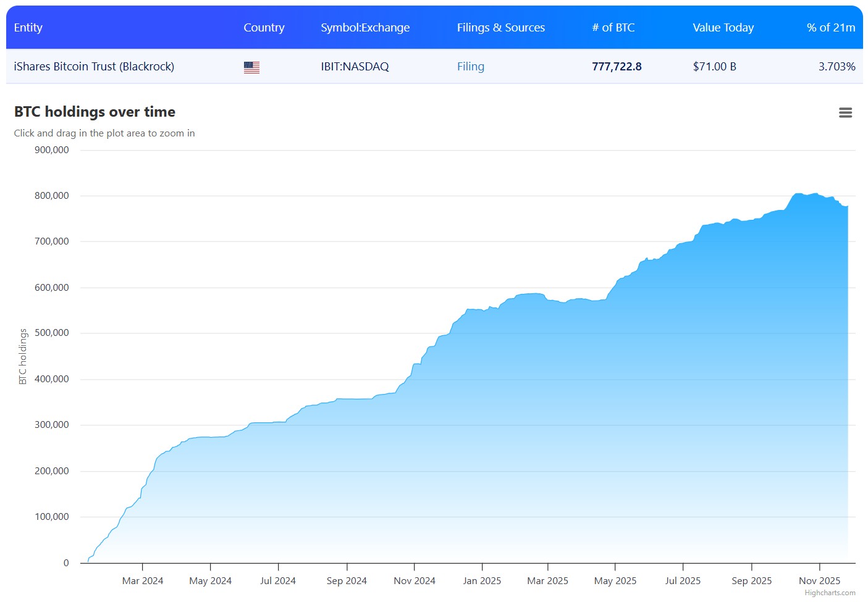Click the Filings & Sources header
The image size is (868, 602).
(x=500, y=28)
